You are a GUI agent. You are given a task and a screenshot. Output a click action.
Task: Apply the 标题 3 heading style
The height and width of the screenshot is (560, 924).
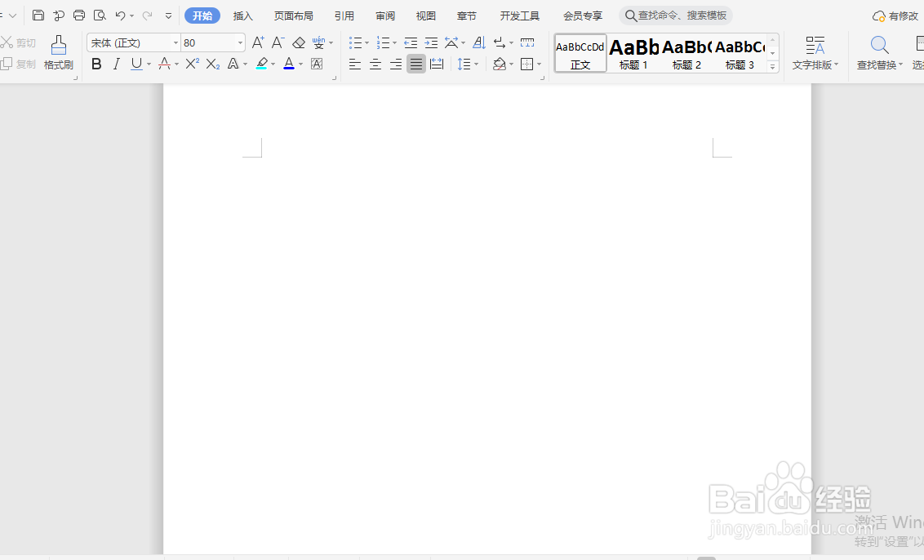click(x=740, y=53)
